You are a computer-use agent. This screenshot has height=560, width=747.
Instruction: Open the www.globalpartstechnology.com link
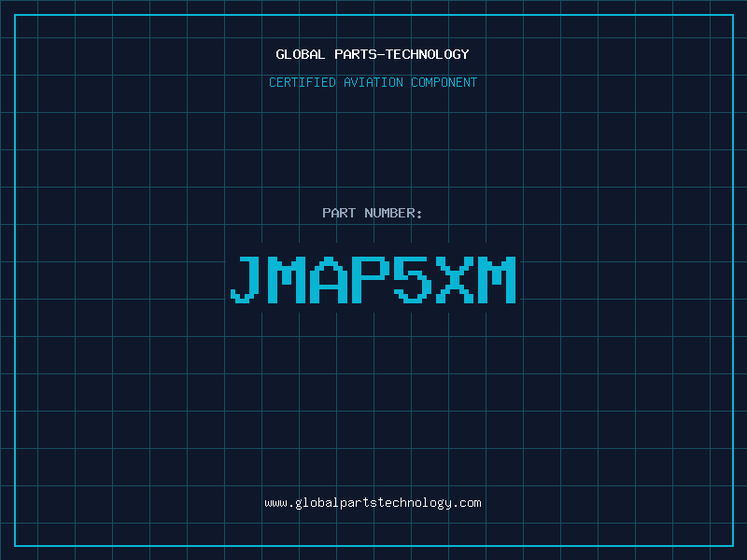(x=373, y=503)
